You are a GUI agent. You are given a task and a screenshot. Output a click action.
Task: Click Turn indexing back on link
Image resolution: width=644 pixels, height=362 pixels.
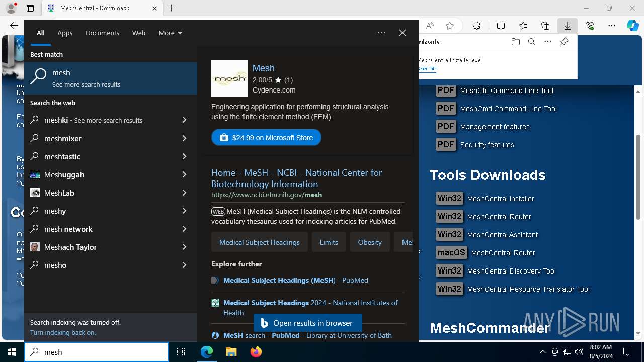[x=63, y=332]
